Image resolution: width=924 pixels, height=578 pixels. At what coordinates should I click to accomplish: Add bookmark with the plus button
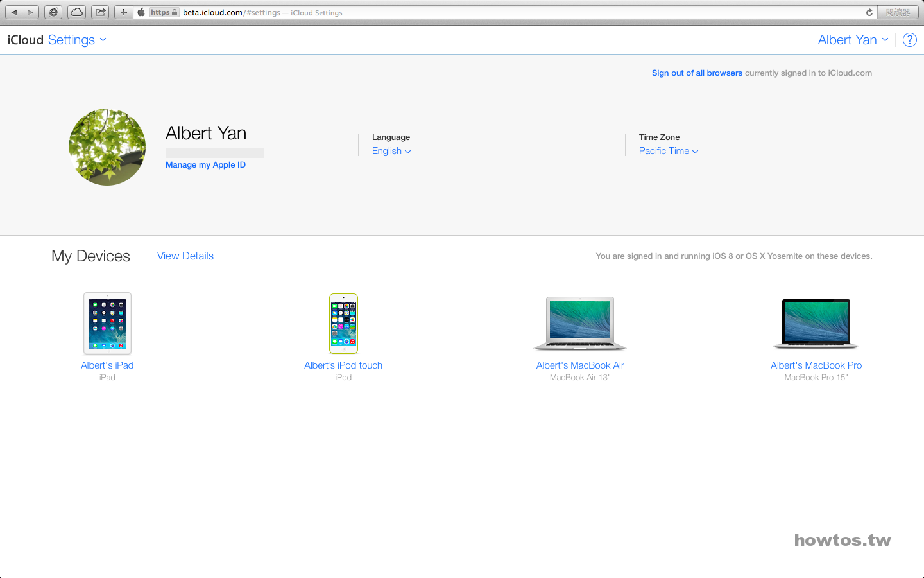click(x=124, y=12)
